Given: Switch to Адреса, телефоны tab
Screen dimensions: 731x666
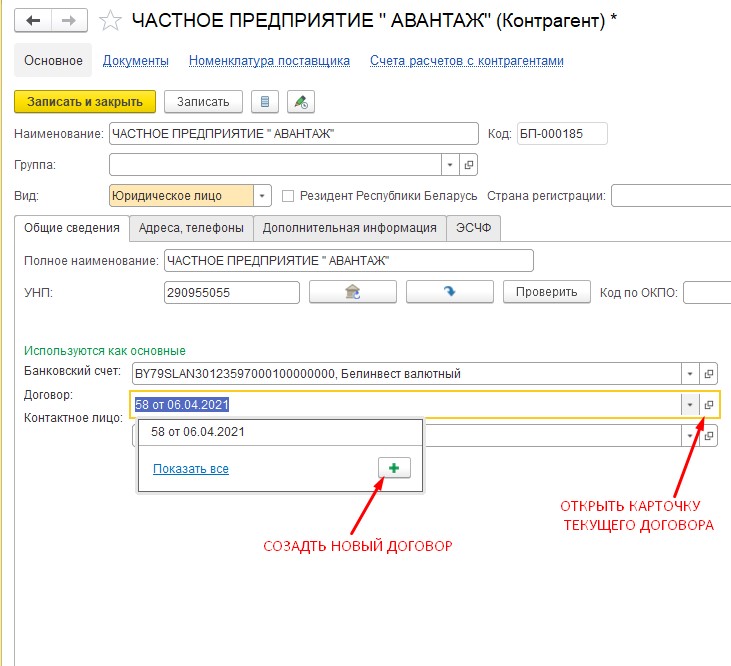Looking at the screenshot, I should tap(191, 228).
